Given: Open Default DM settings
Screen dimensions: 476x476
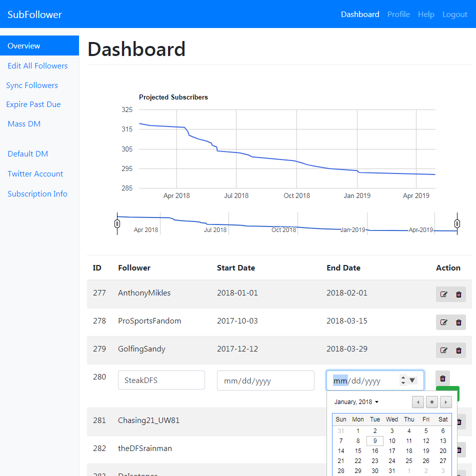Looking at the screenshot, I should pos(27,154).
